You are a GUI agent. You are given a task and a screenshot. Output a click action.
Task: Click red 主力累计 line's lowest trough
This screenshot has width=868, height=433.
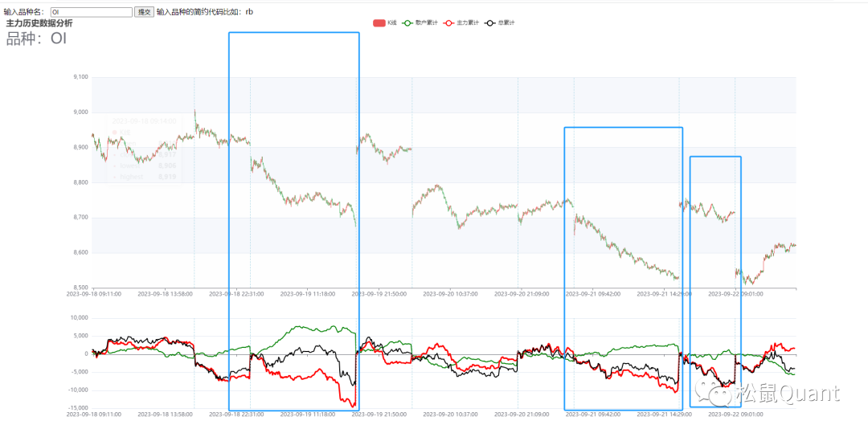351,406
